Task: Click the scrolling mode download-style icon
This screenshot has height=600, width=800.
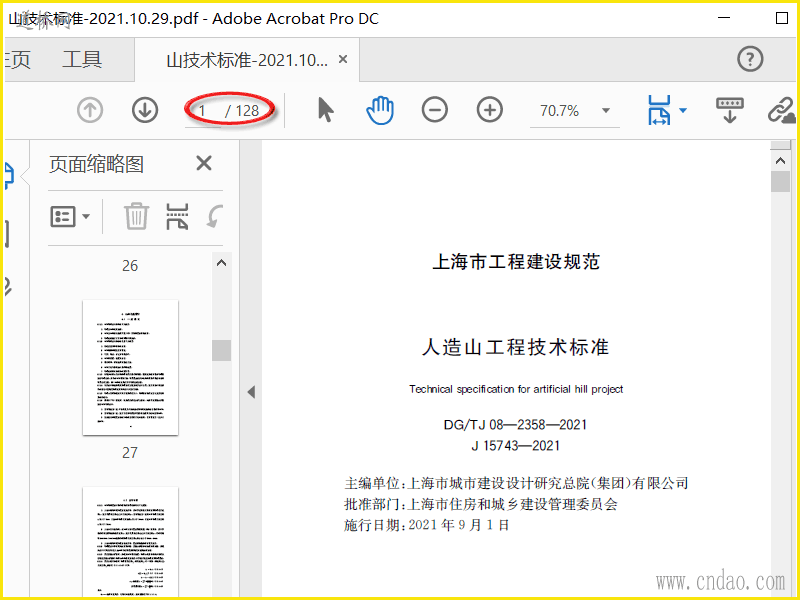Action: click(x=730, y=110)
